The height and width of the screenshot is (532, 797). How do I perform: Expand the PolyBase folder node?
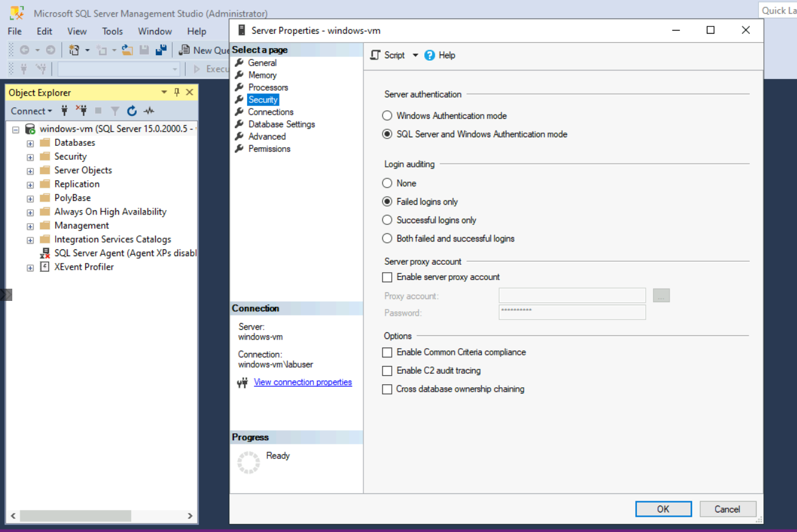coord(30,198)
